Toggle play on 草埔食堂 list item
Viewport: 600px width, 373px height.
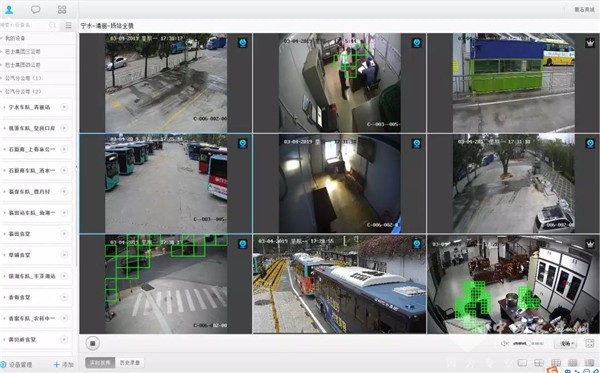tap(64, 255)
